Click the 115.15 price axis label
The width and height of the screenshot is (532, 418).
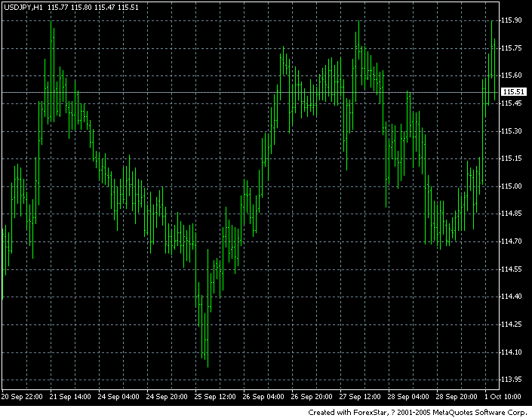[512, 158]
